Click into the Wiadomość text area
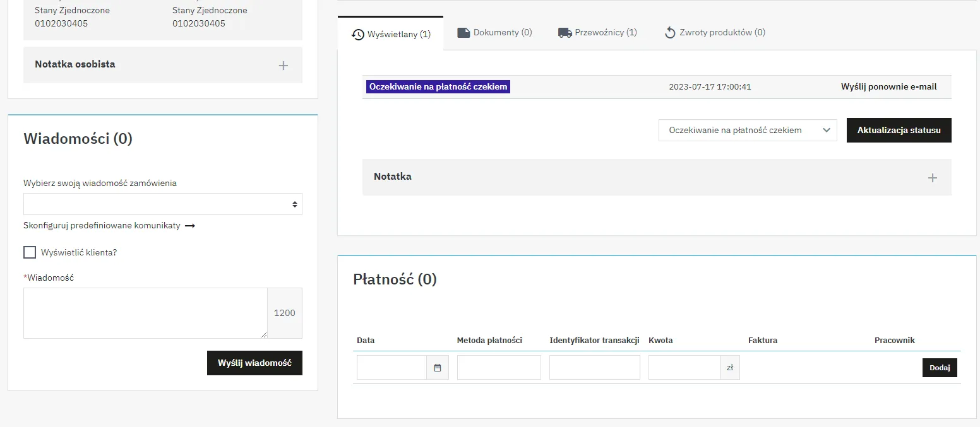This screenshot has height=427, width=980. [145, 313]
